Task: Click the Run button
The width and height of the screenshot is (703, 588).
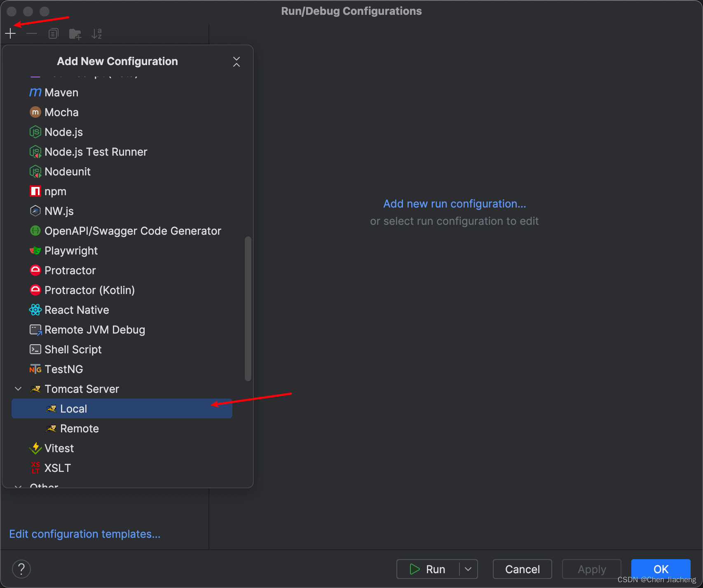Action: point(428,569)
